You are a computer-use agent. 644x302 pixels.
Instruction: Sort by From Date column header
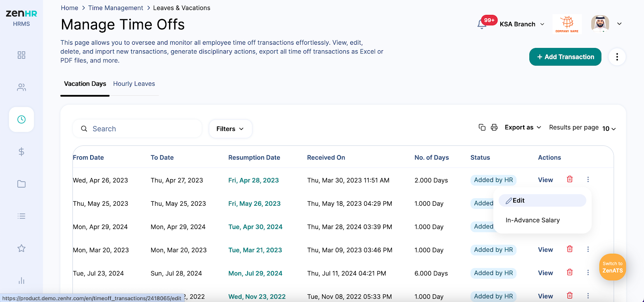(x=88, y=157)
